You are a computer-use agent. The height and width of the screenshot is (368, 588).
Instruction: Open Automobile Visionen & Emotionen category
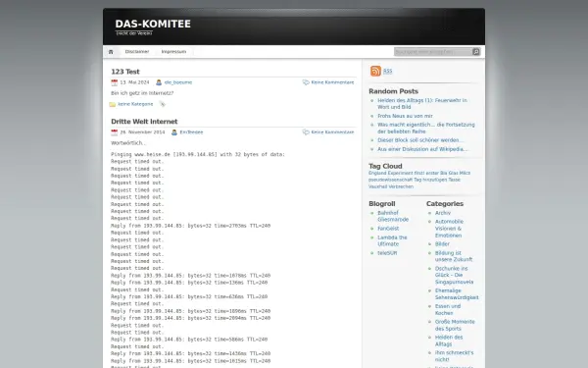(449, 229)
